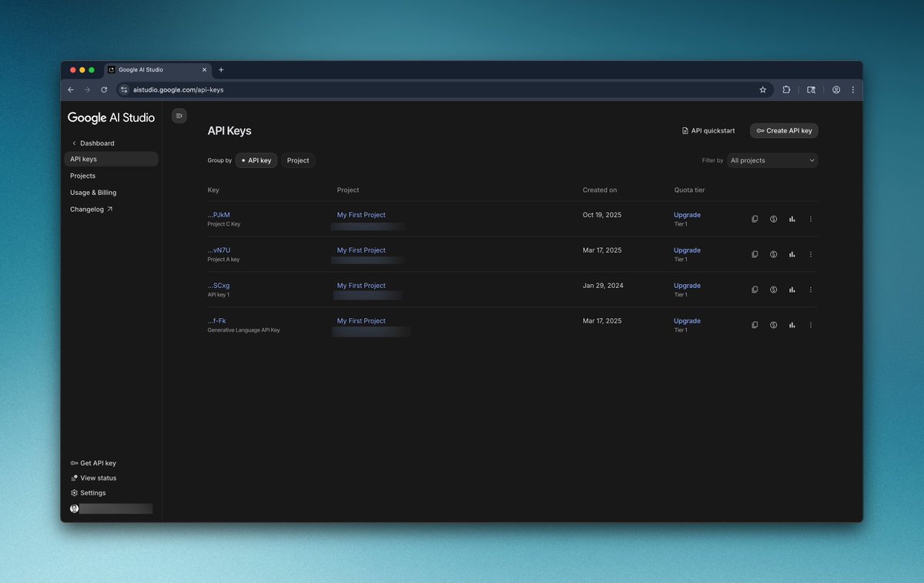
Task: Open the ...SCxg key link
Action: point(219,286)
